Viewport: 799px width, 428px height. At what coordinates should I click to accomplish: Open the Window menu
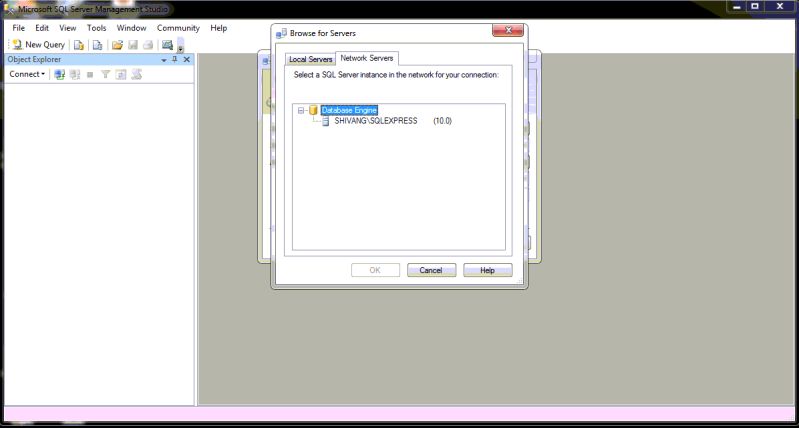tap(131, 28)
